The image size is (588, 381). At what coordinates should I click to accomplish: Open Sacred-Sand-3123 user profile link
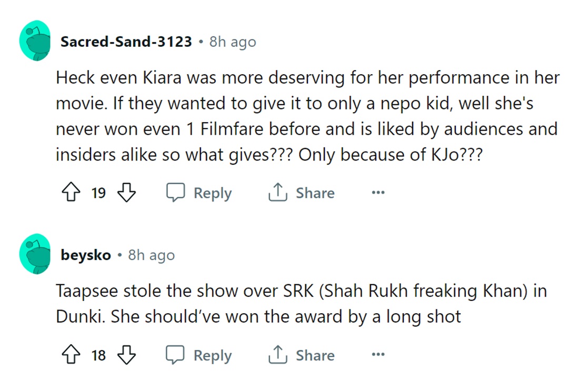pyautogui.click(x=126, y=42)
